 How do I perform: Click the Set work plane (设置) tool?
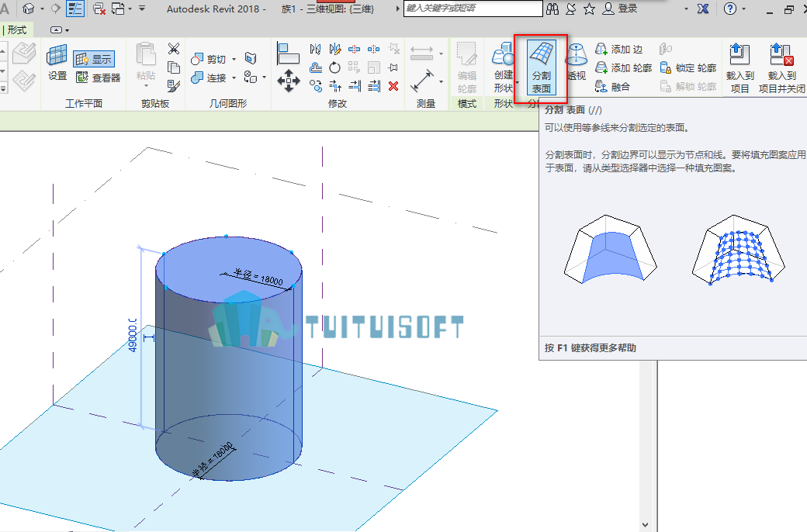(57, 62)
